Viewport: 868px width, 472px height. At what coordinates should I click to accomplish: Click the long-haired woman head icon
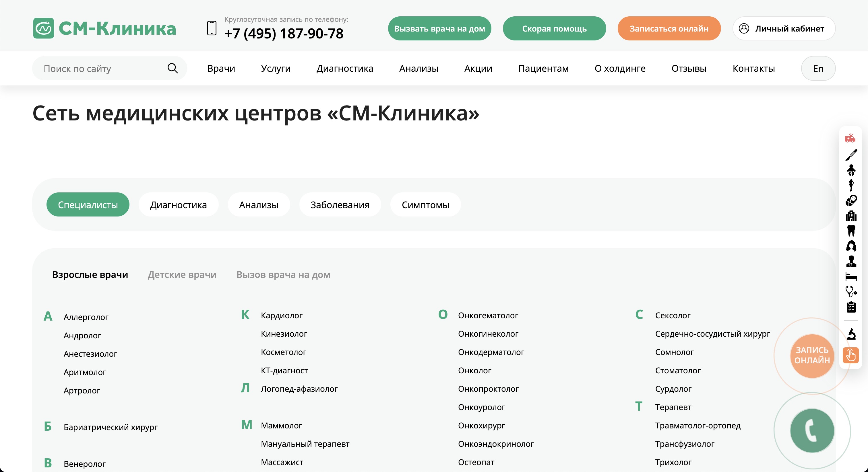coord(851,246)
